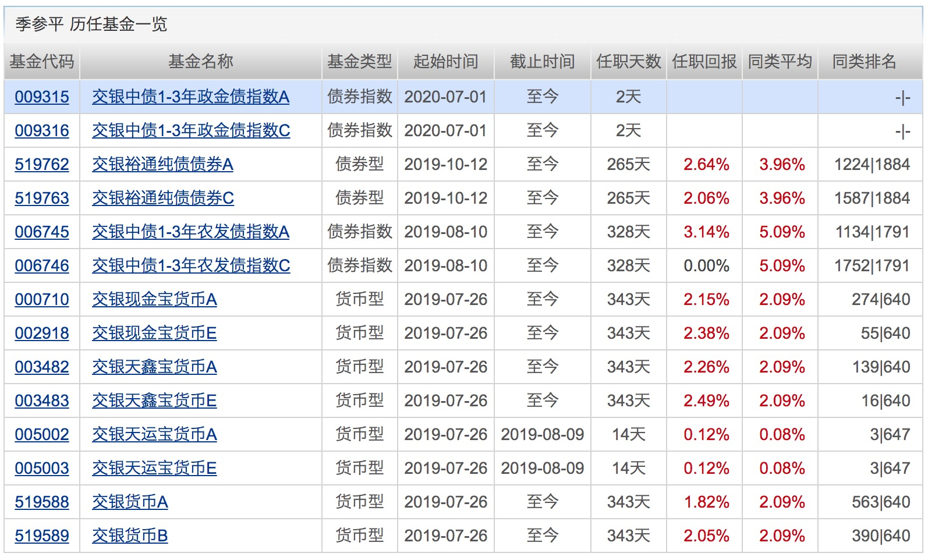Select end date 2019-08-09 for 交银天运宝货币A

point(543,434)
